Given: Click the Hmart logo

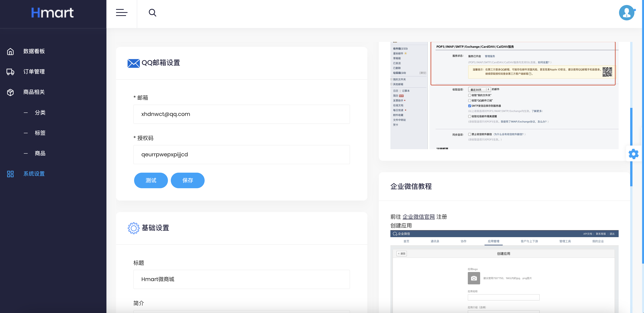Looking at the screenshot, I should point(52,12).
